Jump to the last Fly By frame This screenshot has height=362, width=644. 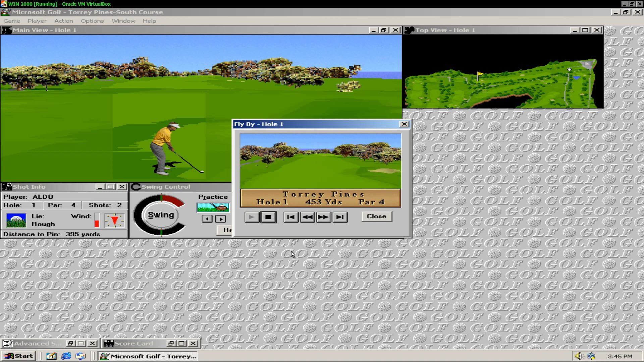340,217
